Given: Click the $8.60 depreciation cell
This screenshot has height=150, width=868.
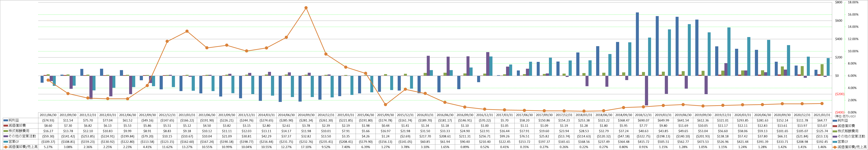Looking at the screenshot, I should point(48,126).
